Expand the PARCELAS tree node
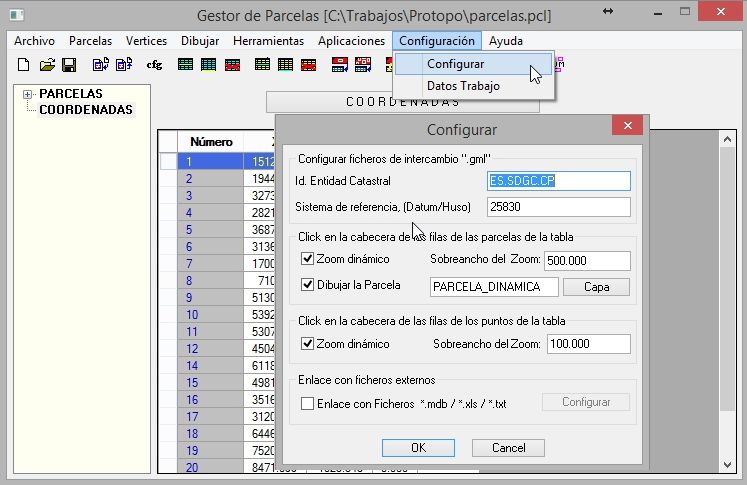 (x=27, y=94)
